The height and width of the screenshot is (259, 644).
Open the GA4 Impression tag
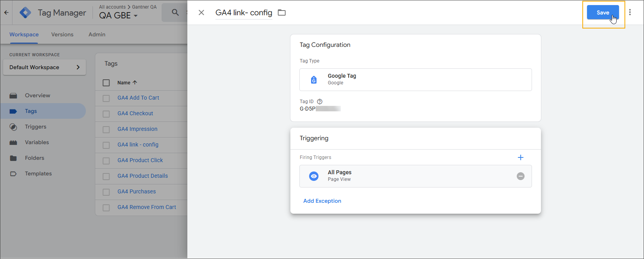pos(137,129)
